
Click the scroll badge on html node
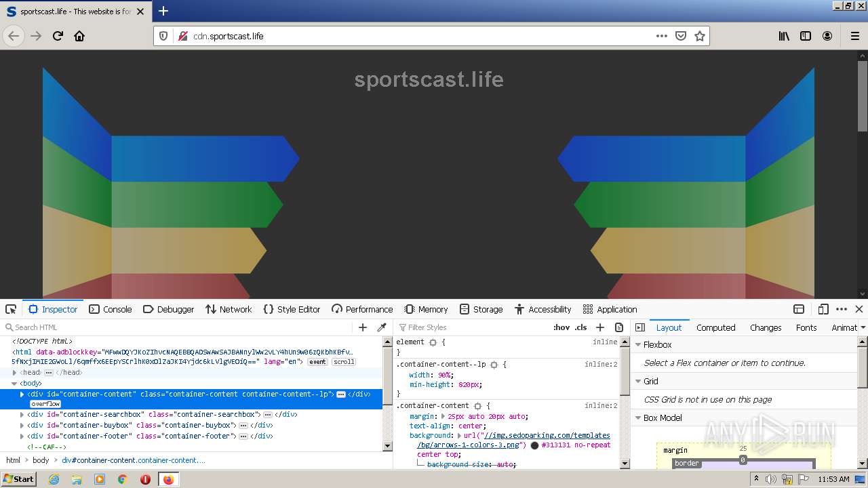(343, 362)
